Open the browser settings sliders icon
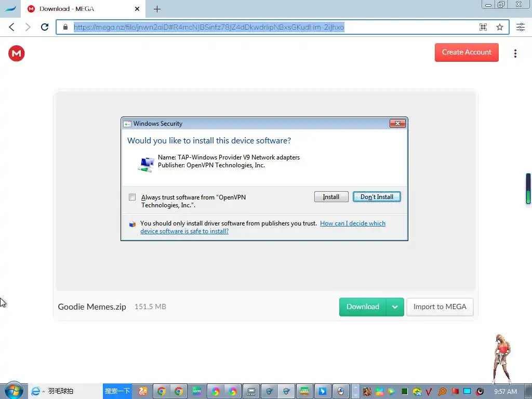The height and width of the screenshot is (399, 532). click(521, 27)
